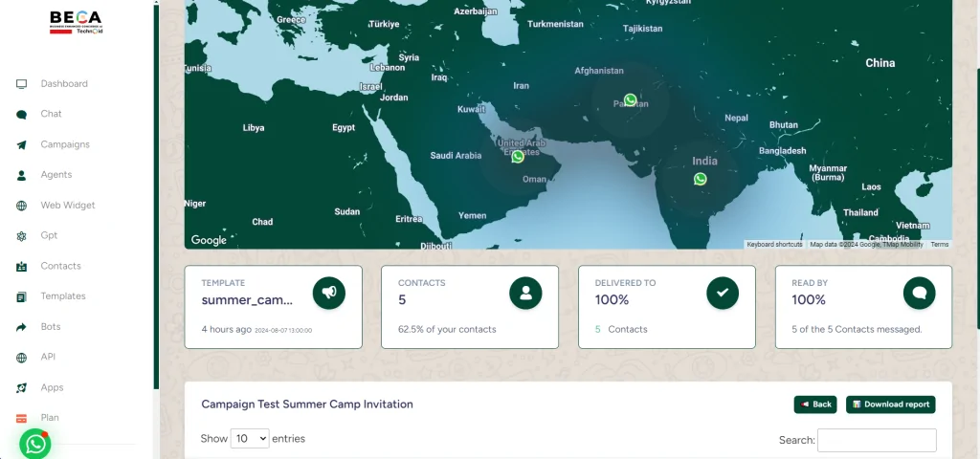Open the map Terms link
980x459 pixels.
tap(939, 245)
